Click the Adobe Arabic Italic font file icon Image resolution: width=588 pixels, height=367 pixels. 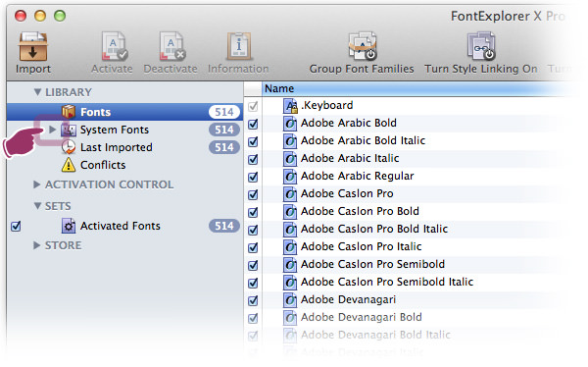289,159
